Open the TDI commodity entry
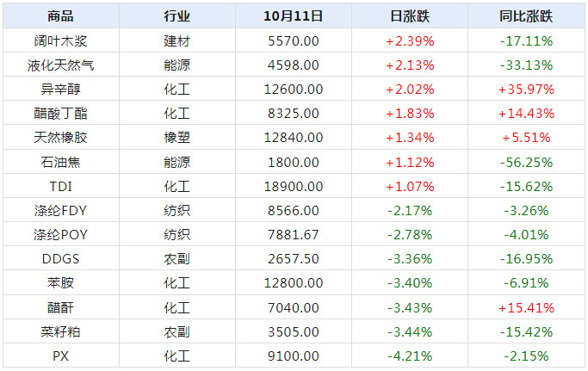 [60, 186]
